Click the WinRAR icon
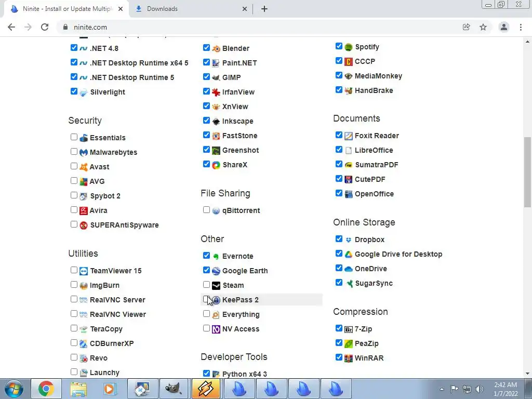The height and width of the screenshot is (399, 532). click(x=349, y=358)
